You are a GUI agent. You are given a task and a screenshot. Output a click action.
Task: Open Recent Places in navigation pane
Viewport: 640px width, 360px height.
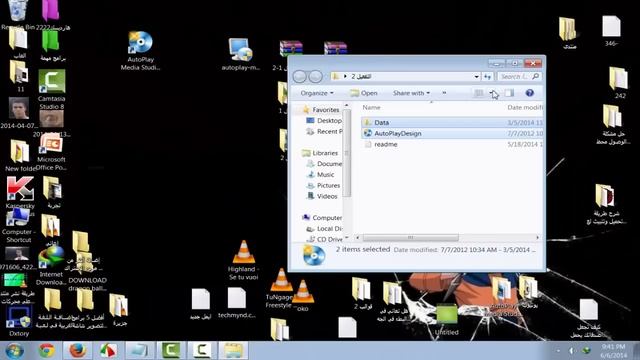click(324, 131)
